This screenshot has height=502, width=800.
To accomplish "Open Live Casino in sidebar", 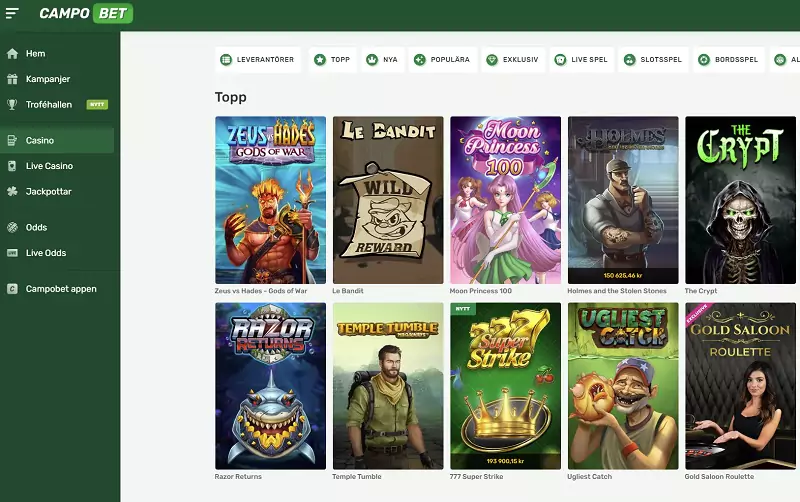I will (49, 166).
